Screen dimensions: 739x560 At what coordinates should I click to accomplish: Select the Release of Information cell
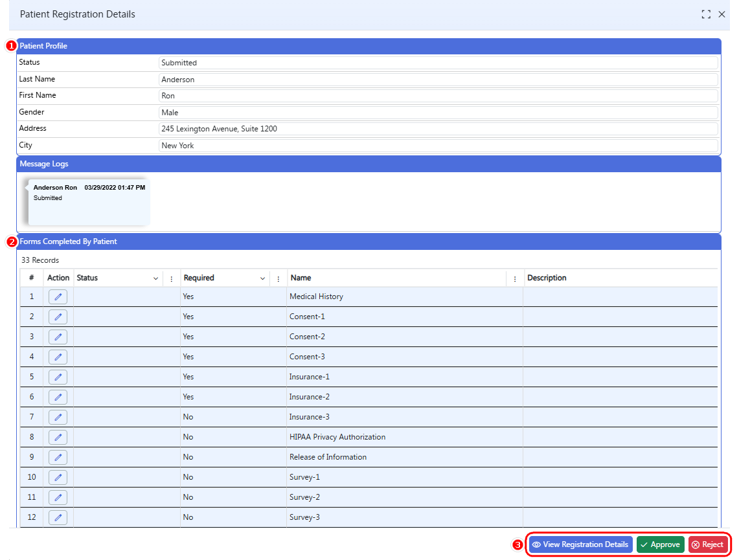pos(404,457)
